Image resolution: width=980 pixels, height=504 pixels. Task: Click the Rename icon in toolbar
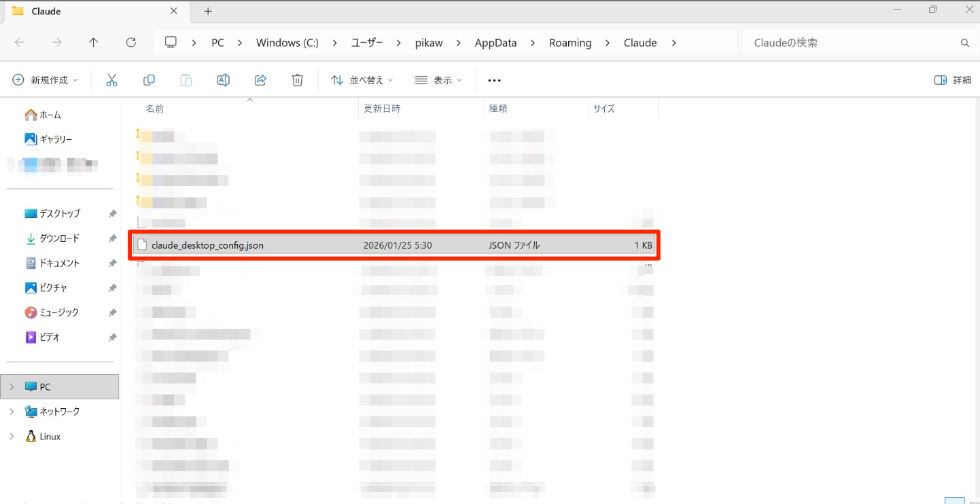pos(223,80)
